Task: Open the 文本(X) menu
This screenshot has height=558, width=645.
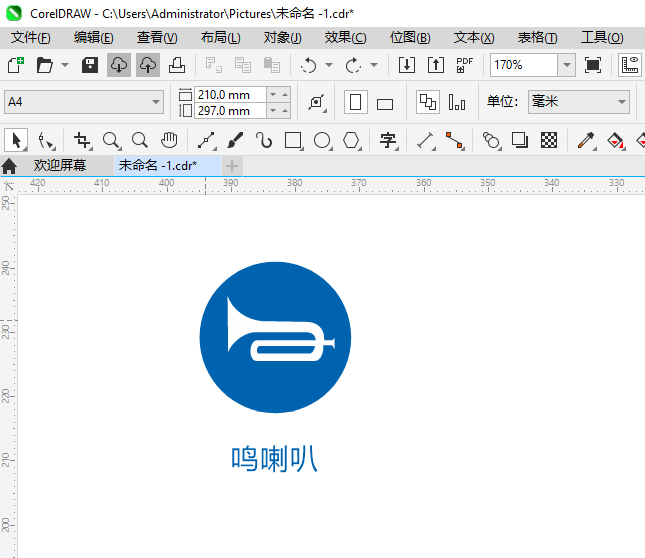Action: 474,38
